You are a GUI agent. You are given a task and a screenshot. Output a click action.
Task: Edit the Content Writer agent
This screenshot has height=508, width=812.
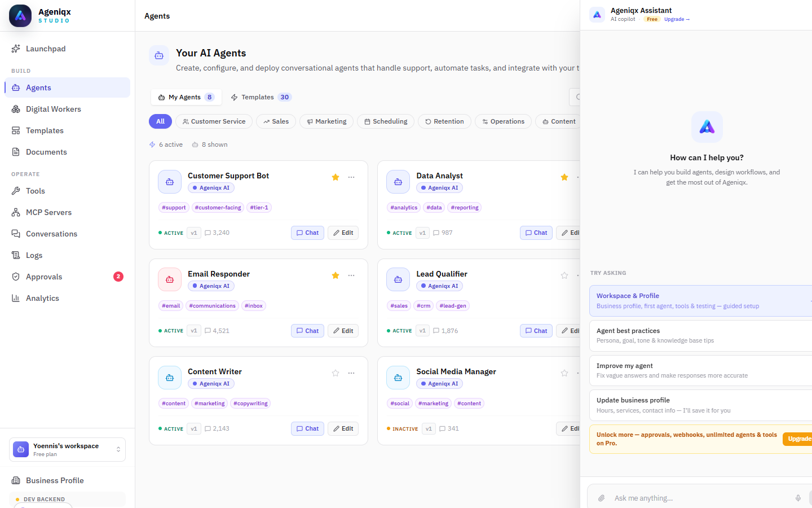pos(343,428)
